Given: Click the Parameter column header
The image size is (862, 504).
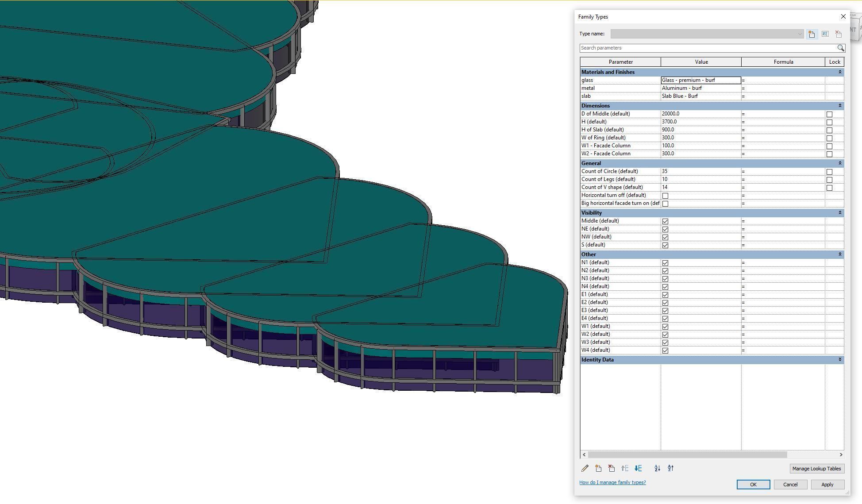Looking at the screenshot, I should (x=620, y=62).
